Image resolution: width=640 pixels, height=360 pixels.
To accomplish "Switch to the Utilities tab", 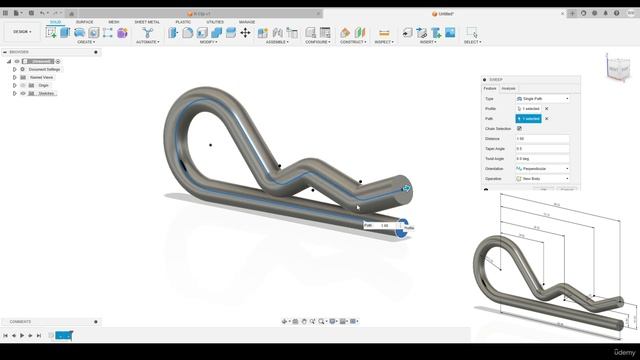I will [215, 22].
